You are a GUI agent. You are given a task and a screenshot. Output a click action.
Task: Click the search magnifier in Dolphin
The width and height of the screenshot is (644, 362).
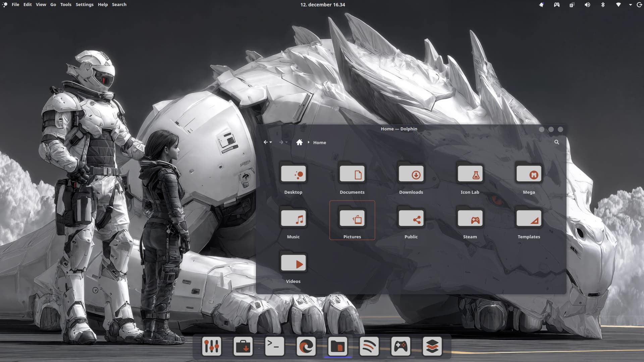click(556, 142)
